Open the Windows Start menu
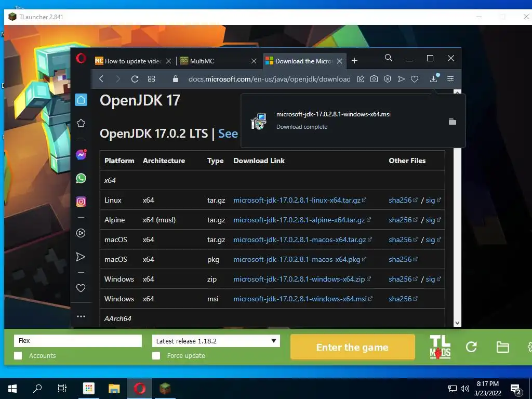This screenshot has height=399, width=532. point(12,388)
